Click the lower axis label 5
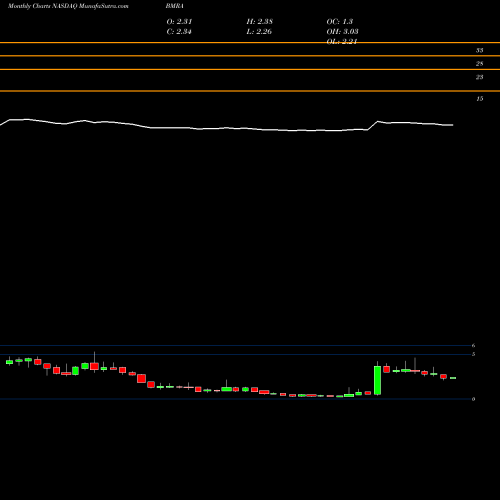Image resolution: width=500 pixels, height=500 pixels. point(473,354)
